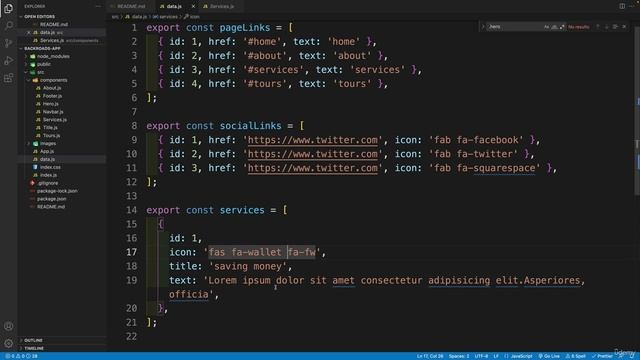The image size is (640, 360).
Task: Go to previous match in the find widget
Action: click(x=598, y=27)
